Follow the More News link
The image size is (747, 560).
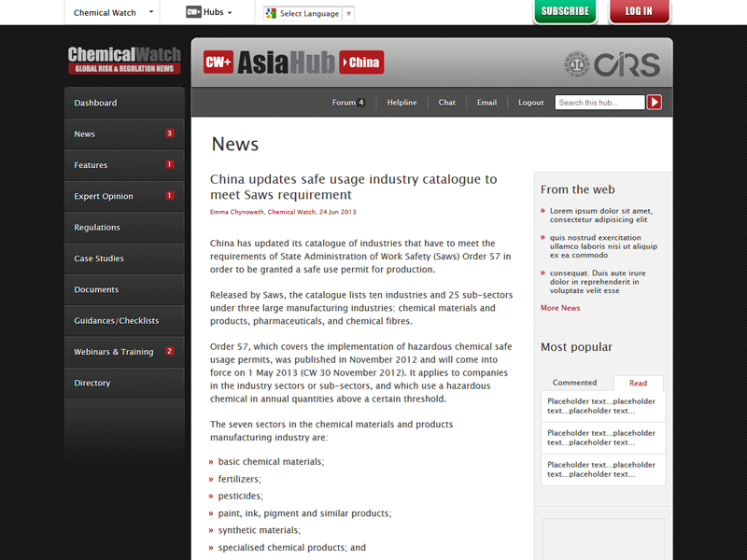560,308
